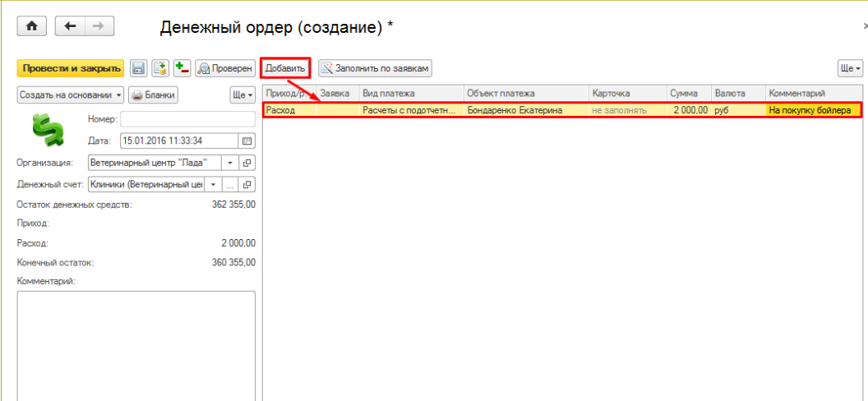Viewport: 868px width, 401px height.
Task: Open the Создать на основании dropdown
Action: pos(71,95)
